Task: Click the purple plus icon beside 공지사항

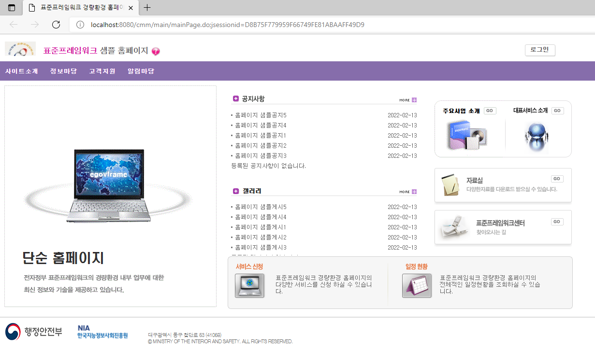Action: tap(236, 98)
